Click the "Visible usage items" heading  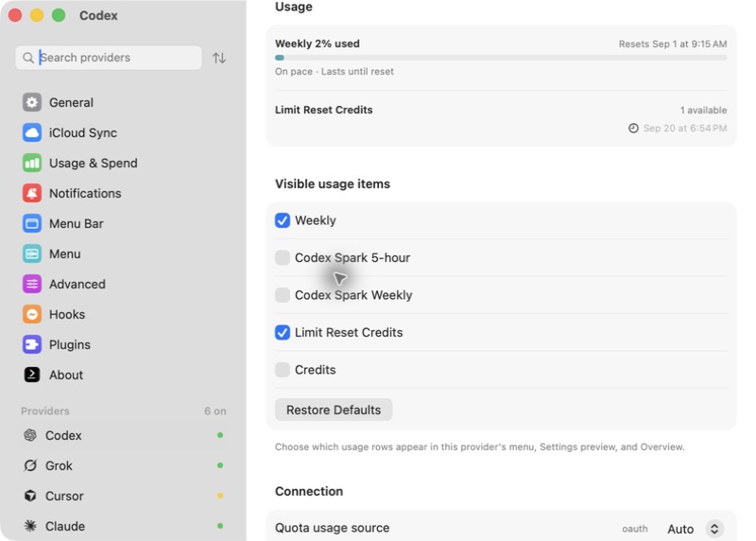pos(333,183)
